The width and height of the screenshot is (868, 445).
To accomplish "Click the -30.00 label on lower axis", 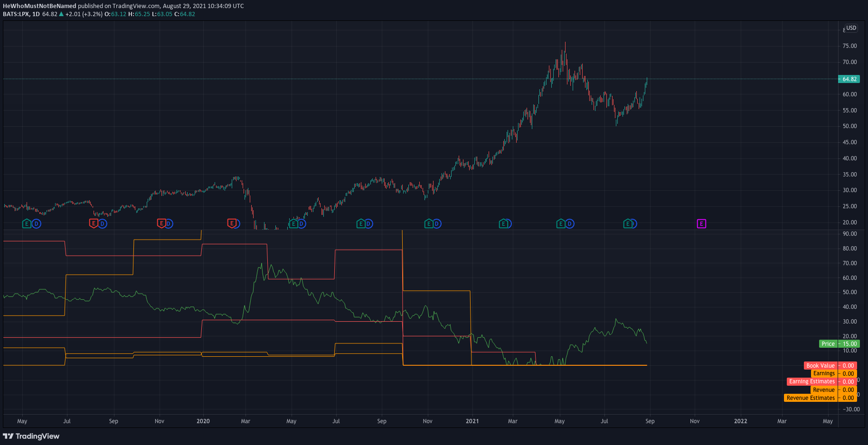I will pos(850,409).
